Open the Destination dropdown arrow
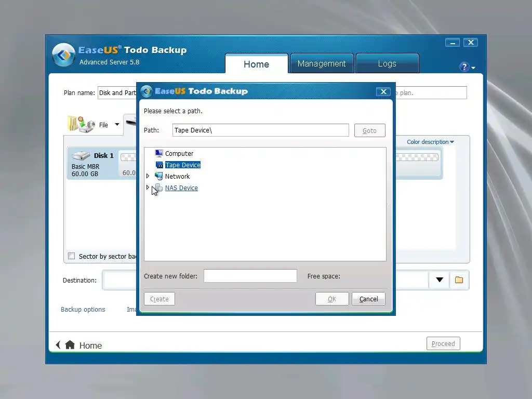The image size is (532, 399). (x=440, y=280)
